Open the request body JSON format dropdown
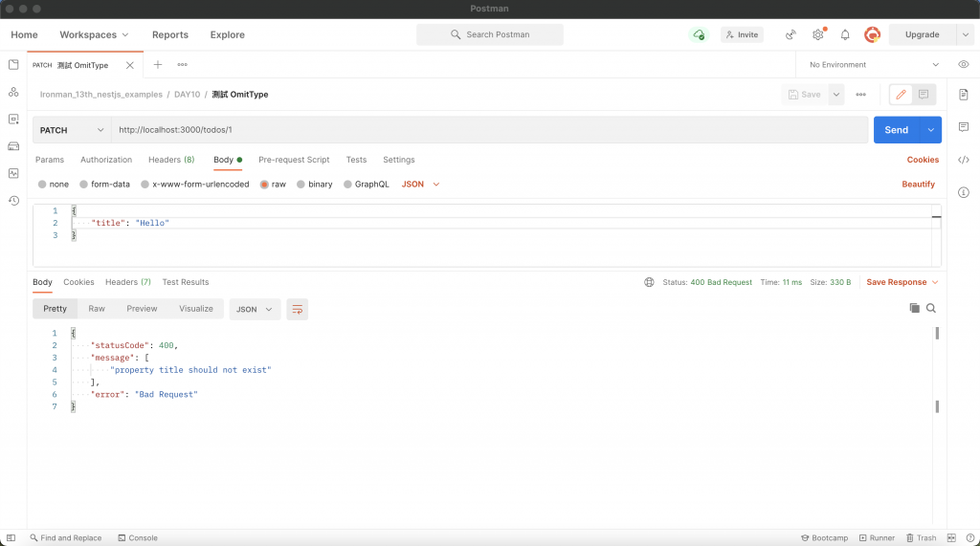The height and width of the screenshot is (546, 980). coord(420,185)
